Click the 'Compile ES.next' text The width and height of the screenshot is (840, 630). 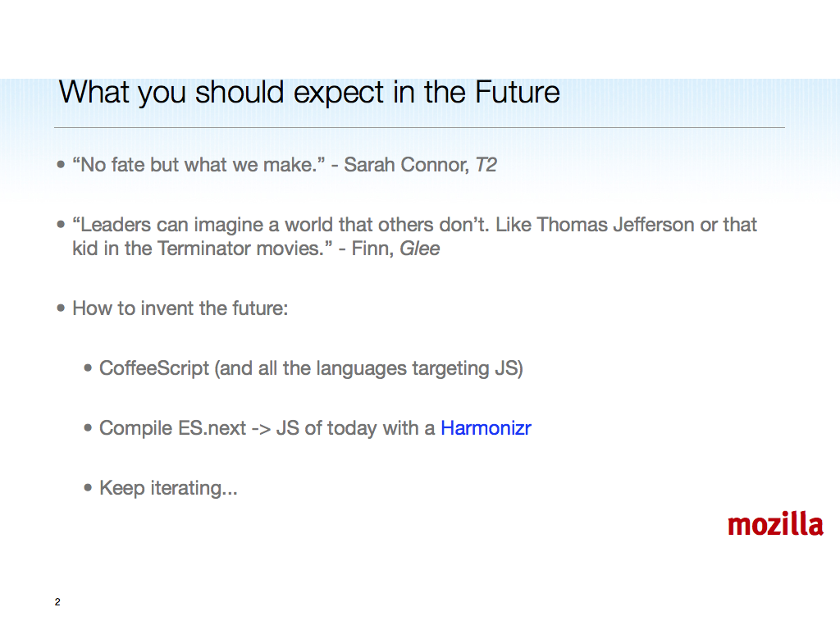[x=172, y=428]
